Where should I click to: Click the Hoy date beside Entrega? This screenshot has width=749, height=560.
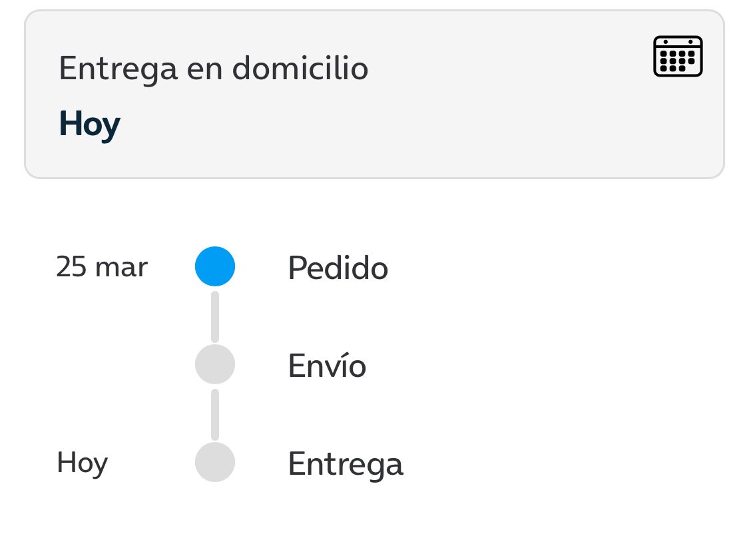click(x=82, y=463)
